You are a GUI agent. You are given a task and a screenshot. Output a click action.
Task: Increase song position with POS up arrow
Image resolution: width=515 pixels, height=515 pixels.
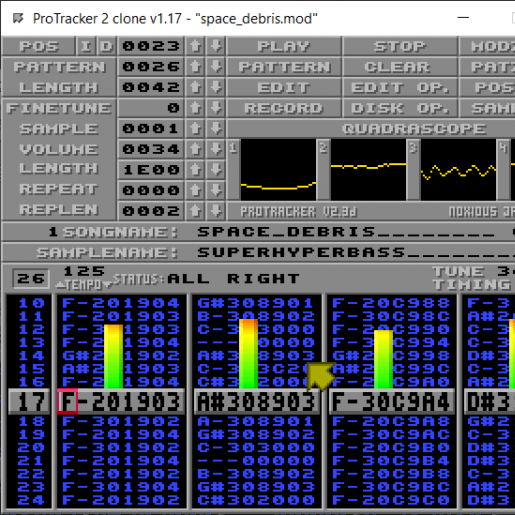click(195, 46)
